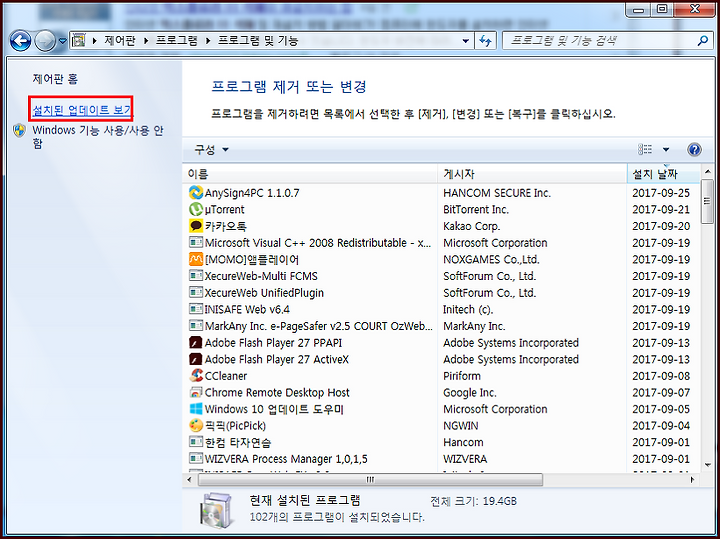The image size is (720, 539).
Task: Select the install date 2017-09-21
Action: [661, 209]
